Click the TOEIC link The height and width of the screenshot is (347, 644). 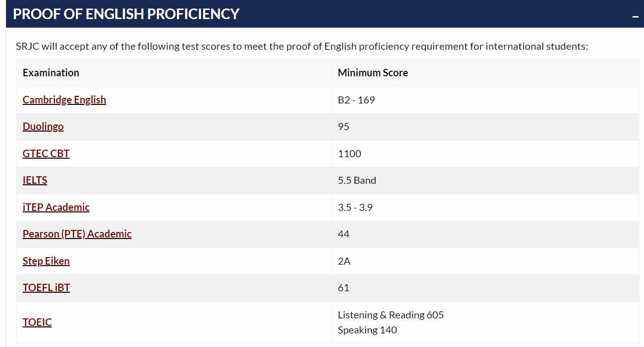tap(37, 322)
